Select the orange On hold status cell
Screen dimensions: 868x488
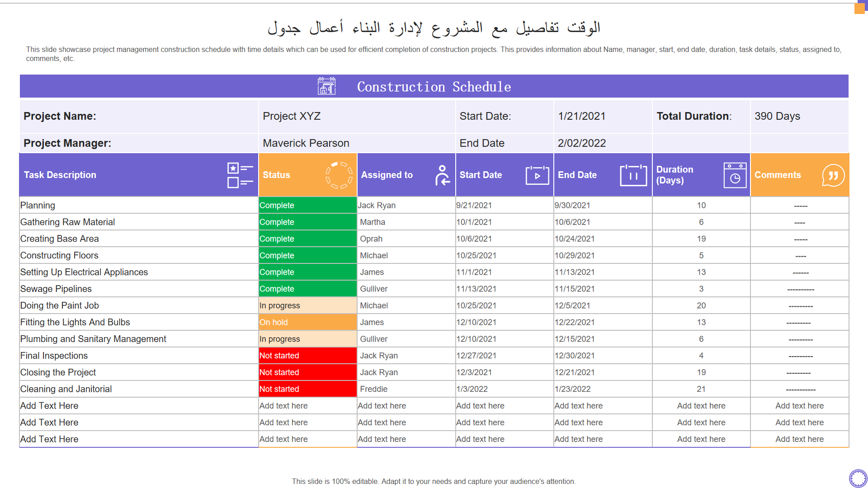(x=307, y=322)
